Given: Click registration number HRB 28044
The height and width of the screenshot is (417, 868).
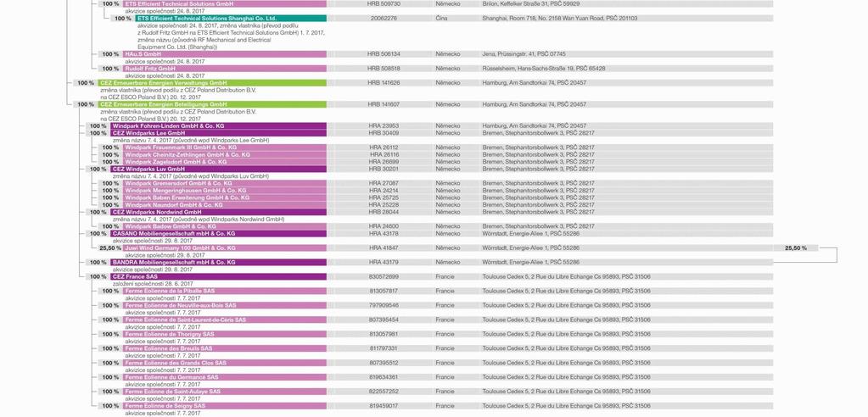Looking at the screenshot, I should (x=384, y=213).
